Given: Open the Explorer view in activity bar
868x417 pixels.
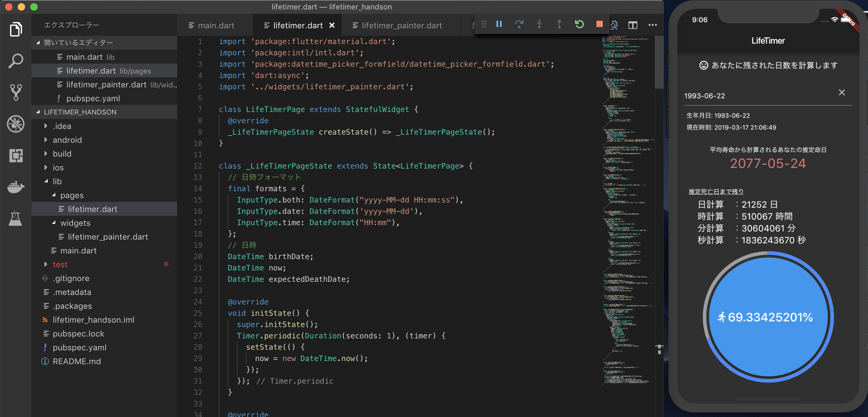Looking at the screenshot, I should [15, 29].
